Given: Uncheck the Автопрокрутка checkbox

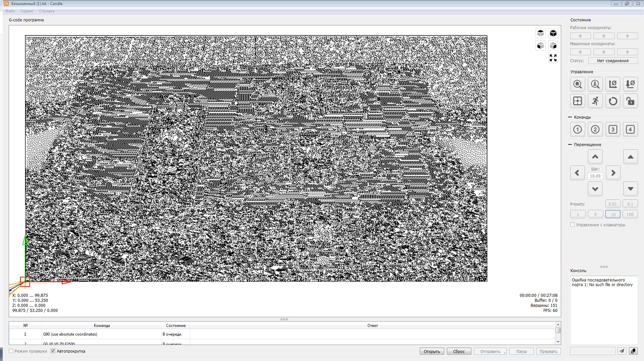Looking at the screenshot, I should (x=53, y=351).
